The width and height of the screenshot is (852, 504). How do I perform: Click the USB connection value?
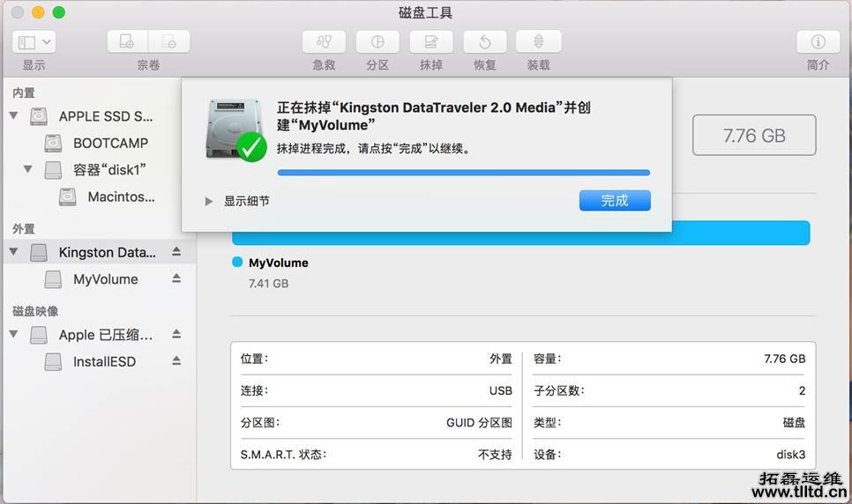click(500, 390)
